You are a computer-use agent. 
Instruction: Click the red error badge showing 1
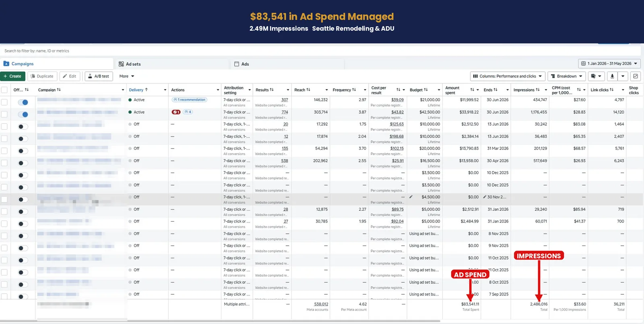[x=176, y=112]
